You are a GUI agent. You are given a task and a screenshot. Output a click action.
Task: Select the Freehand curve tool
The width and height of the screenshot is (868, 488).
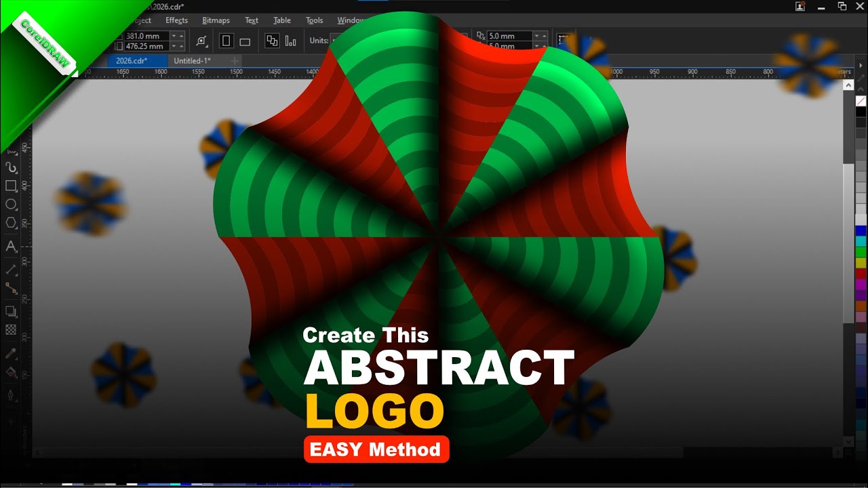click(x=11, y=167)
